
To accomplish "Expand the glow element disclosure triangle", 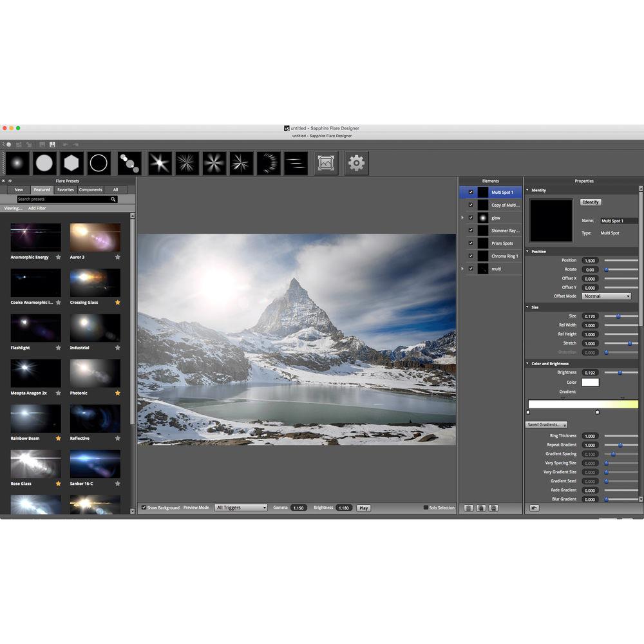I will (x=462, y=217).
